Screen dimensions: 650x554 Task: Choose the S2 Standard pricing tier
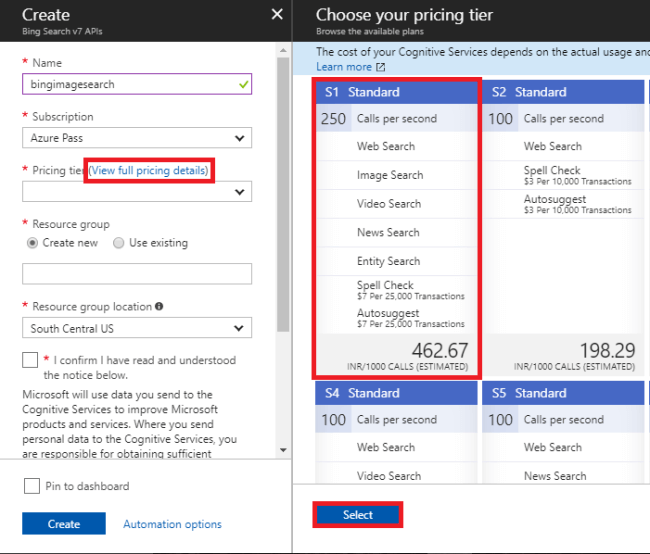click(564, 92)
